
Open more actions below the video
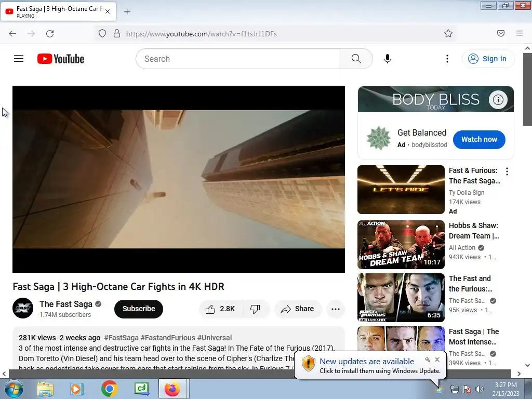[336, 309]
